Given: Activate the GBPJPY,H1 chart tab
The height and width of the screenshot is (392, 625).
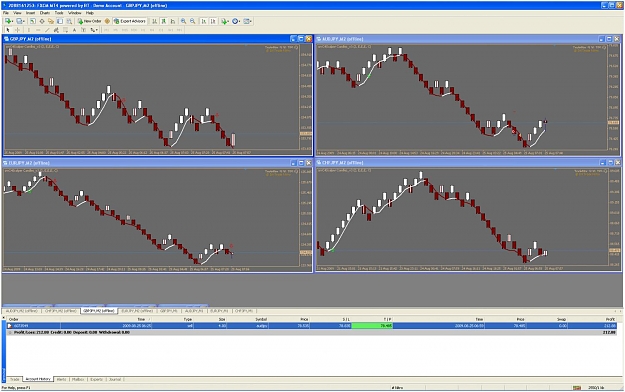Looking at the screenshot, I should click(169, 311).
